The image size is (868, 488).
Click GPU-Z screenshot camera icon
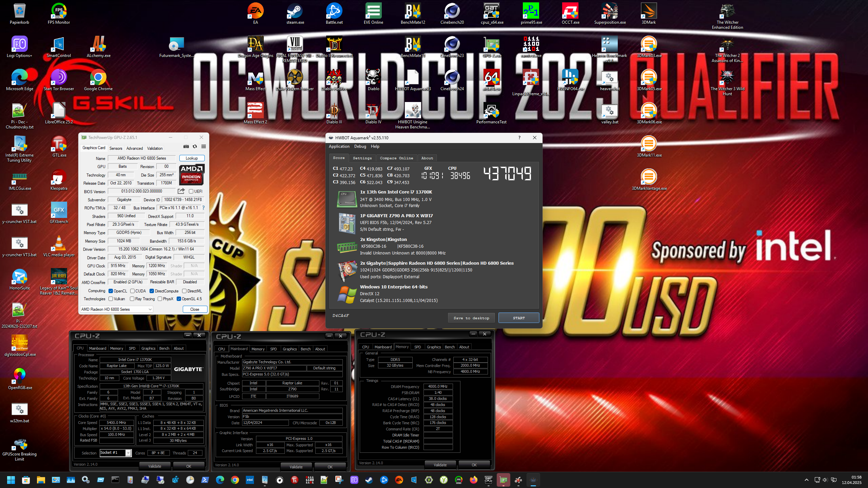[x=186, y=146]
